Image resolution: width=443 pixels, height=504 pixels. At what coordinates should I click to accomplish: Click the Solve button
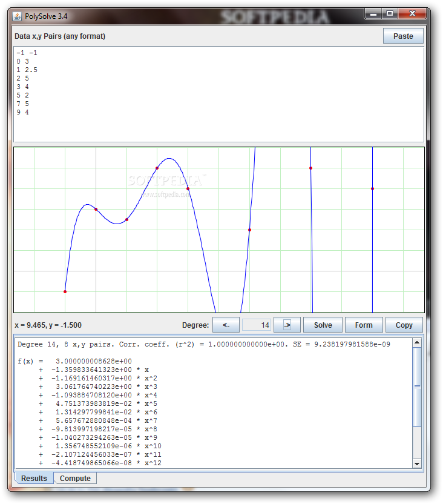(x=323, y=325)
